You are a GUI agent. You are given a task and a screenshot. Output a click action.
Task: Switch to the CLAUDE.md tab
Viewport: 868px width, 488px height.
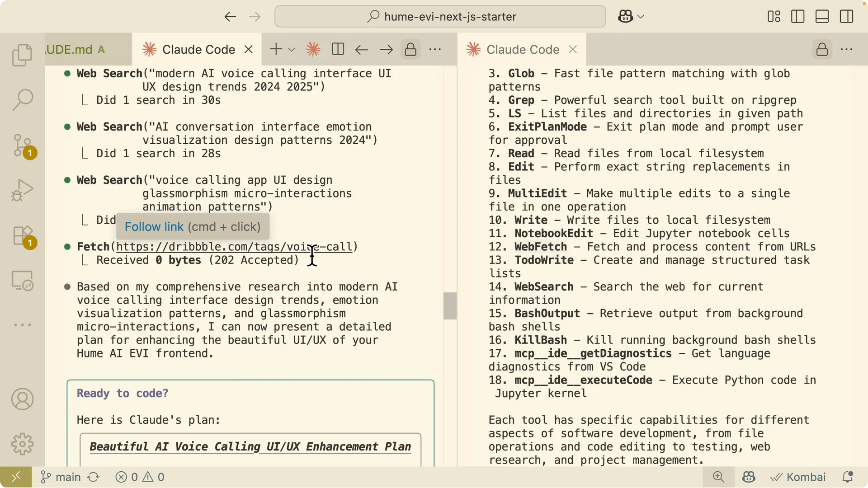coord(88,49)
